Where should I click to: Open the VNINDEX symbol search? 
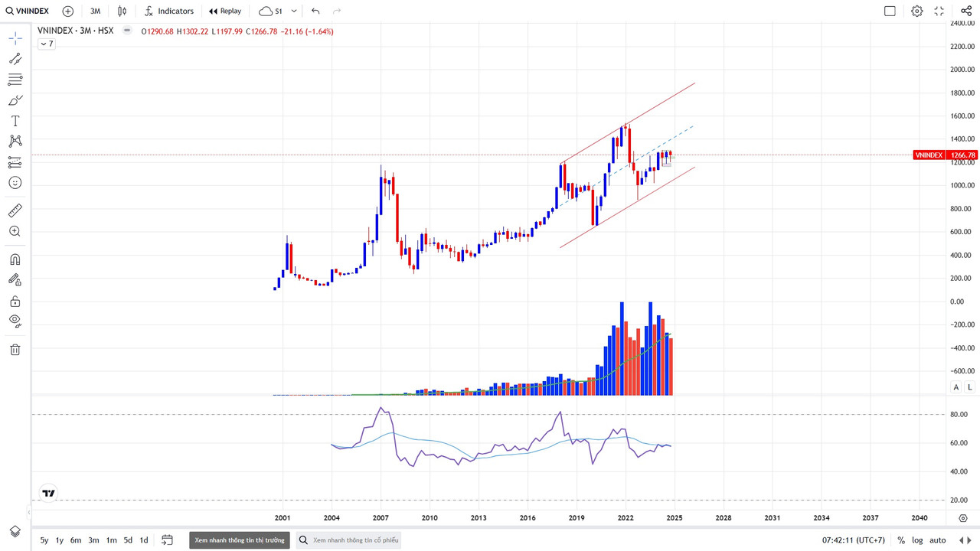pos(28,11)
